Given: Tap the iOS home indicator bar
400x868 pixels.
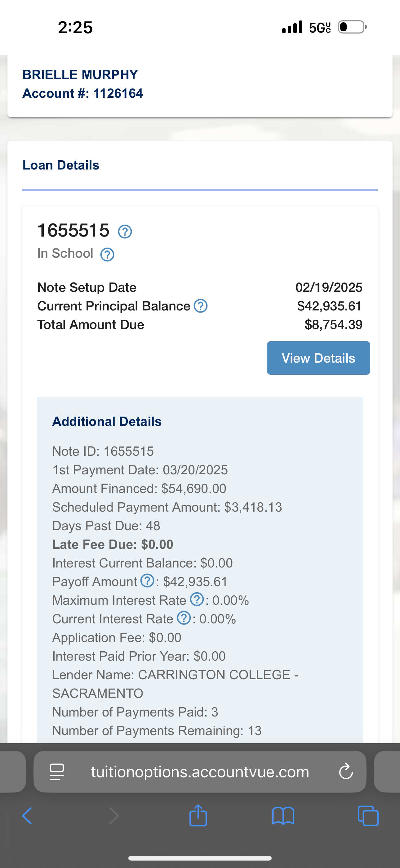Looking at the screenshot, I should (200, 858).
